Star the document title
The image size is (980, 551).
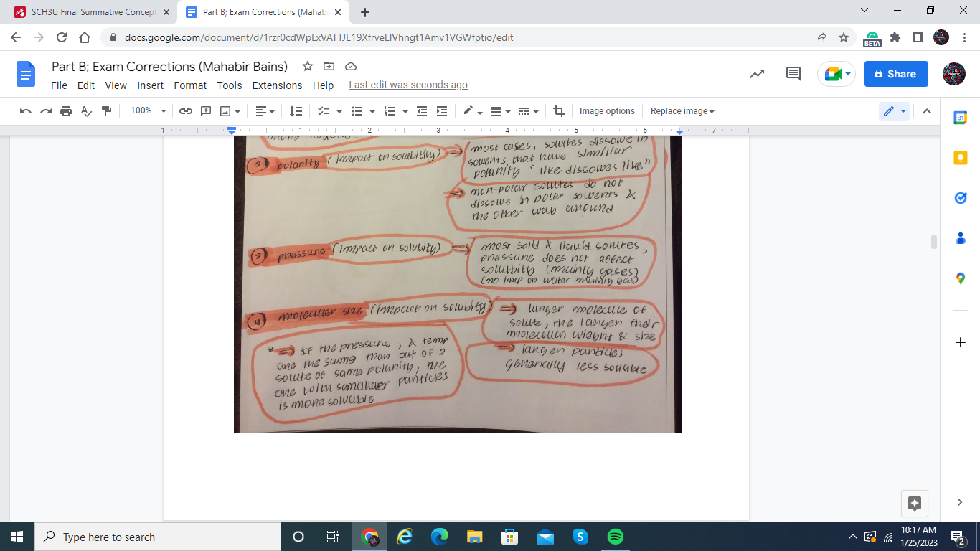[308, 66]
